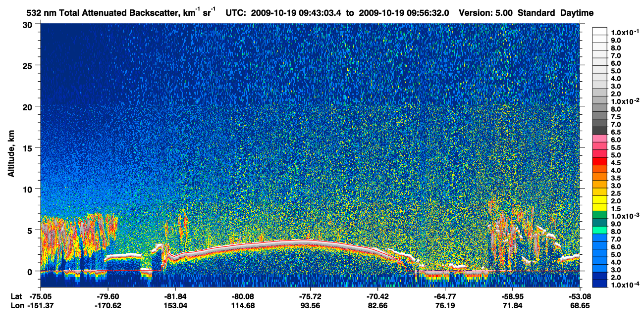Pick the white swatch labeled 1.0x10-1
The width and height of the screenshot is (644, 330).
(x=599, y=31)
